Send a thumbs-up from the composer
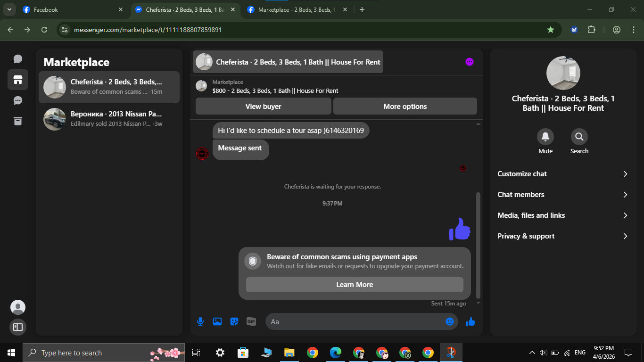The height and width of the screenshot is (362, 644). point(471,321)
